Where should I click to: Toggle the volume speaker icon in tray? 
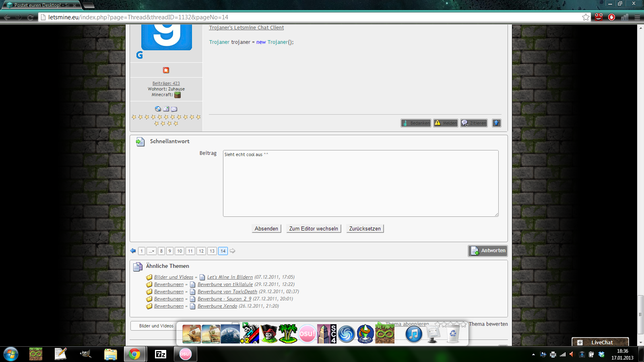572,354
